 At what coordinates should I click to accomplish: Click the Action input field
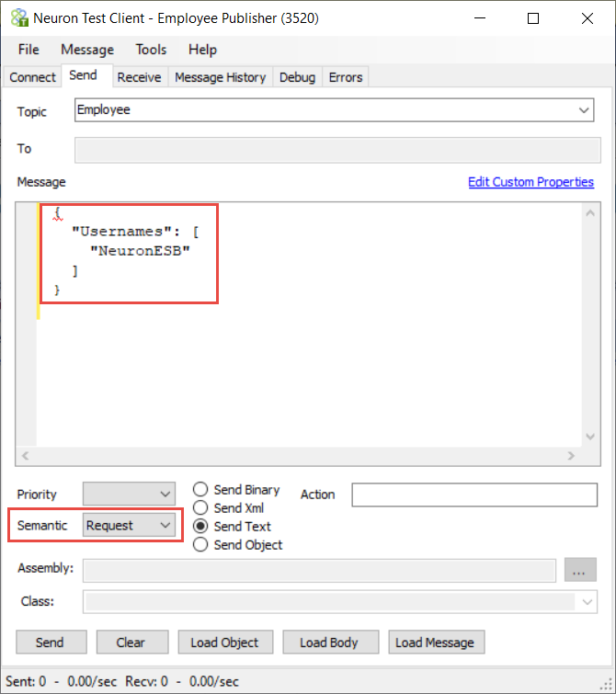click(474, 495)
